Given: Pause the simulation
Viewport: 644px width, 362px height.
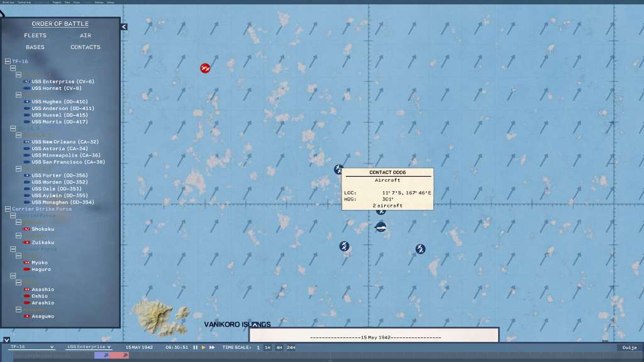Looking at the screenshot, I should (x=195, y=348).
